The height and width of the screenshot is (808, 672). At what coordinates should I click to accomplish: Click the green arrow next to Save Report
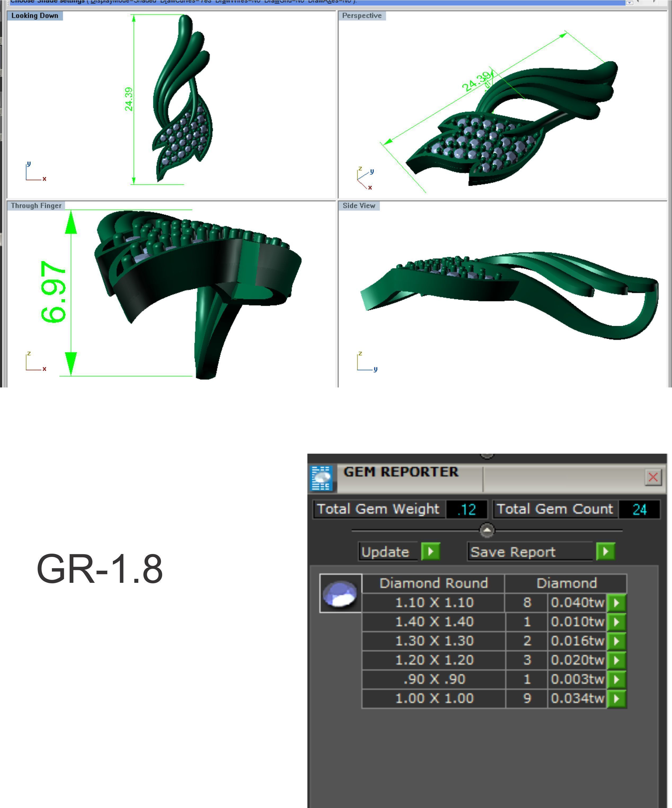click(605, 551)
